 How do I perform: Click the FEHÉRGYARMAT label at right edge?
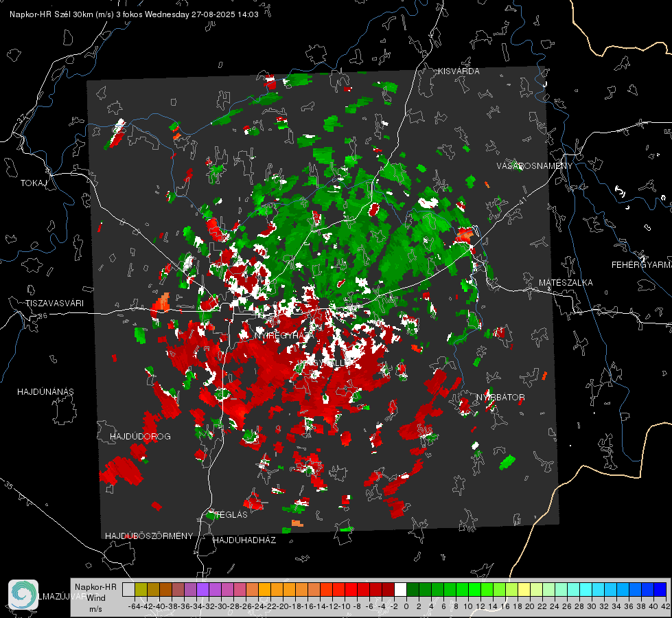coord(641,265)
